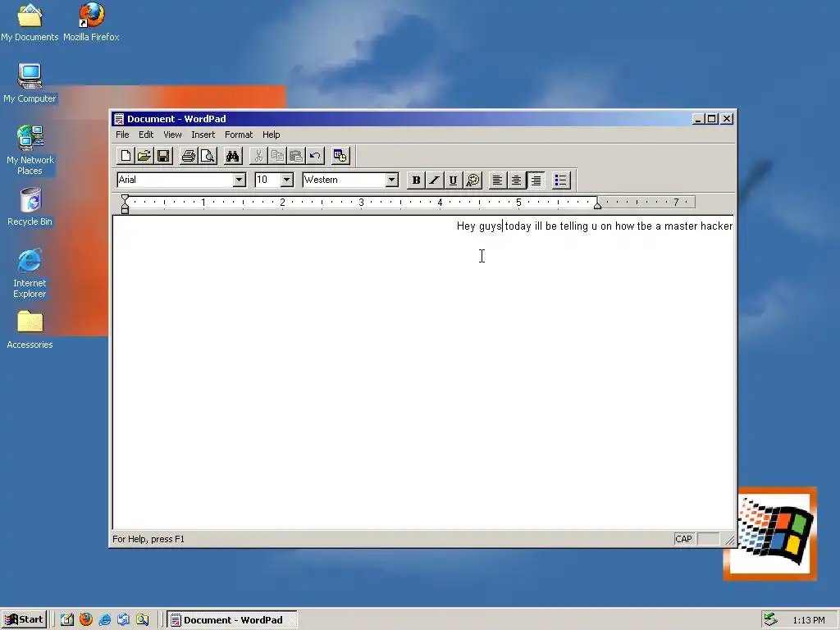Click the search folder quick launch icon

(142, 620)
